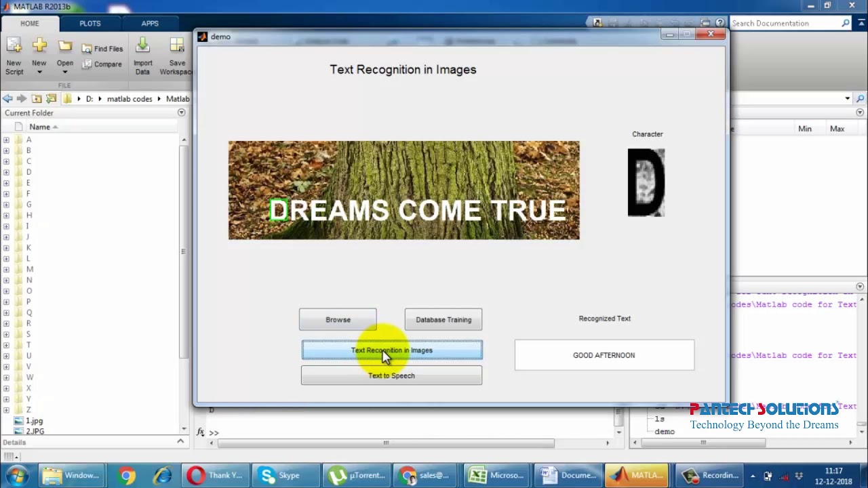Click the Find Files button
Screen dimensions: 868x488
[102, 49]
